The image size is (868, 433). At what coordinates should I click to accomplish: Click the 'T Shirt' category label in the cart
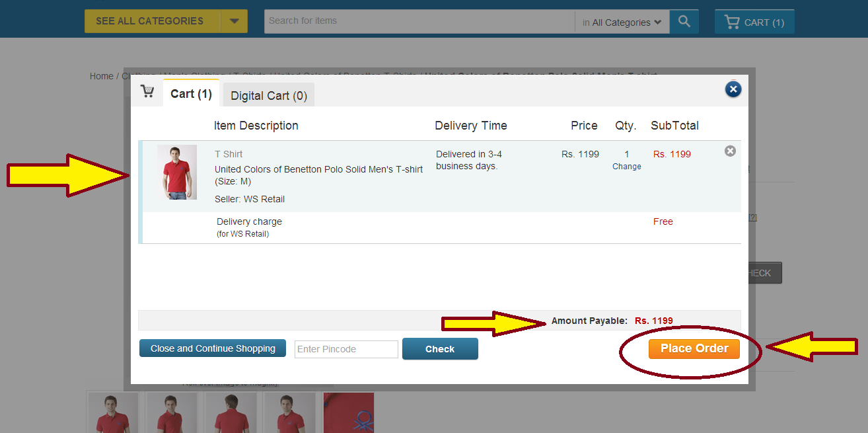point(229,154)
